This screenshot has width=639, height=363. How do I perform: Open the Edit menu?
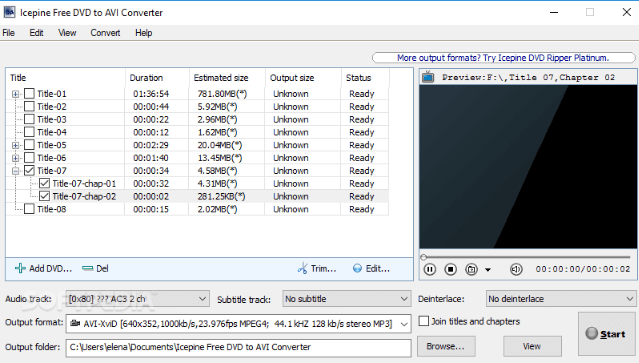tap(36, 33)
